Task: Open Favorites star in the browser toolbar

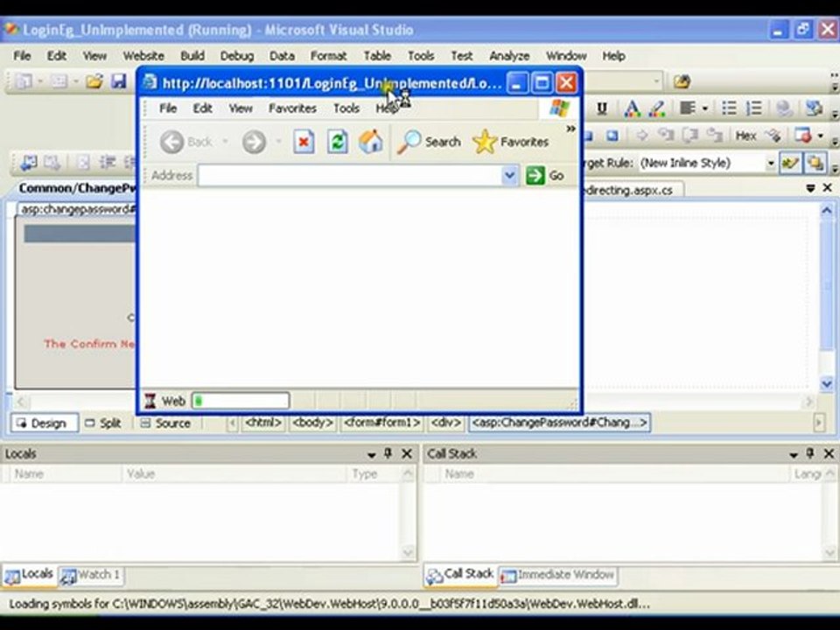Action: 511,142
